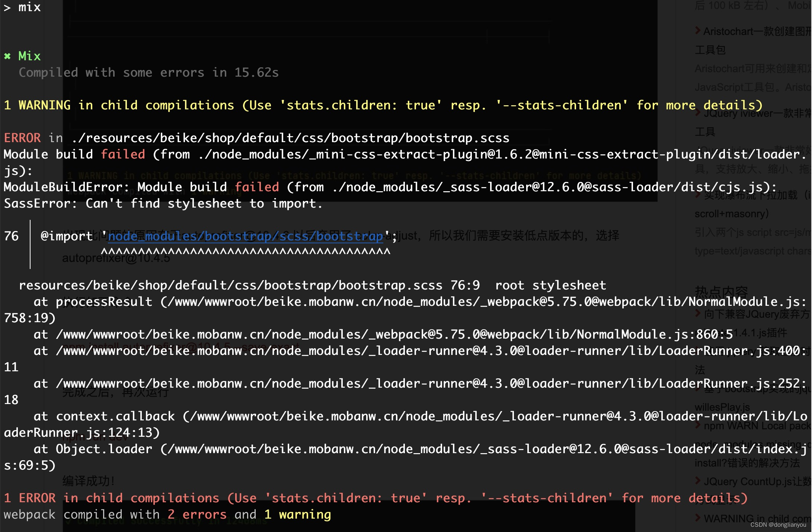The image size is (812, 532).
Task: Open 'WARNING in child com' article in background sidebar
Action: click(757, 519)
